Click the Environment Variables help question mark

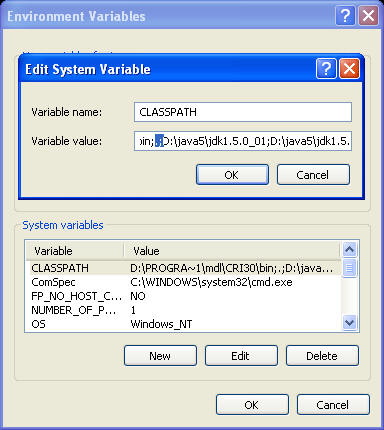pos(345,16)
